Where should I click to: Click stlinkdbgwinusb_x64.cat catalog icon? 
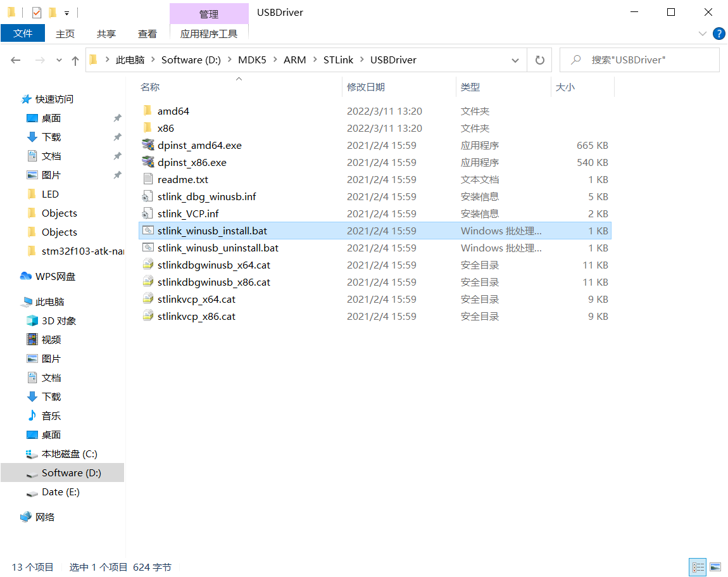click(x=147, y=265)
